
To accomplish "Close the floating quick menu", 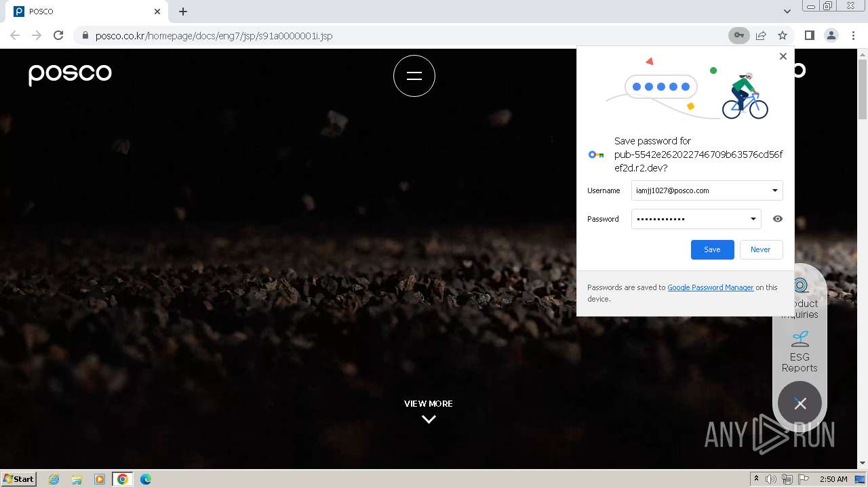I will [x=800, y=403].
